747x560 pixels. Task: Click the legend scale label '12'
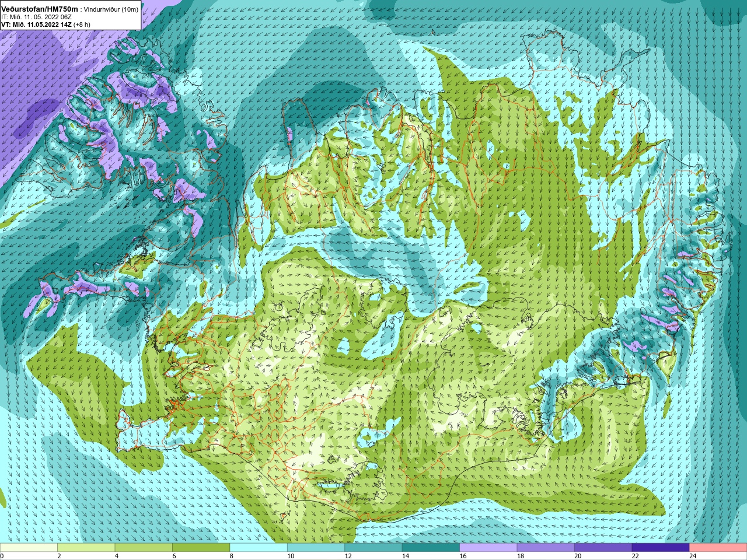[348, 556]
